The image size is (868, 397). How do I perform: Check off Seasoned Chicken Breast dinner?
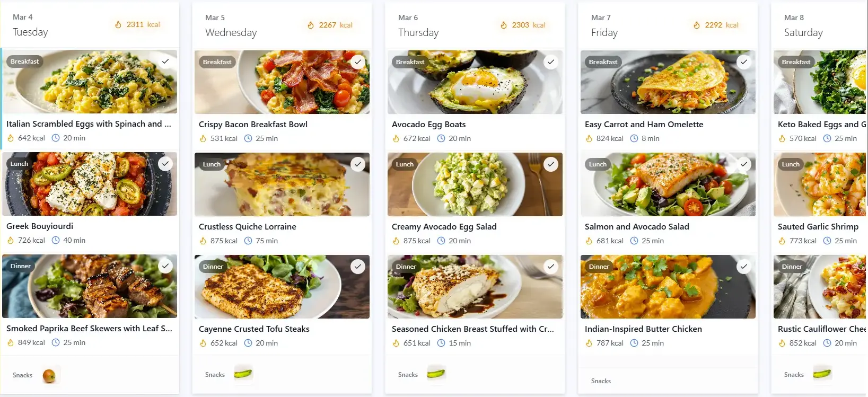click(x=551, y=267)
